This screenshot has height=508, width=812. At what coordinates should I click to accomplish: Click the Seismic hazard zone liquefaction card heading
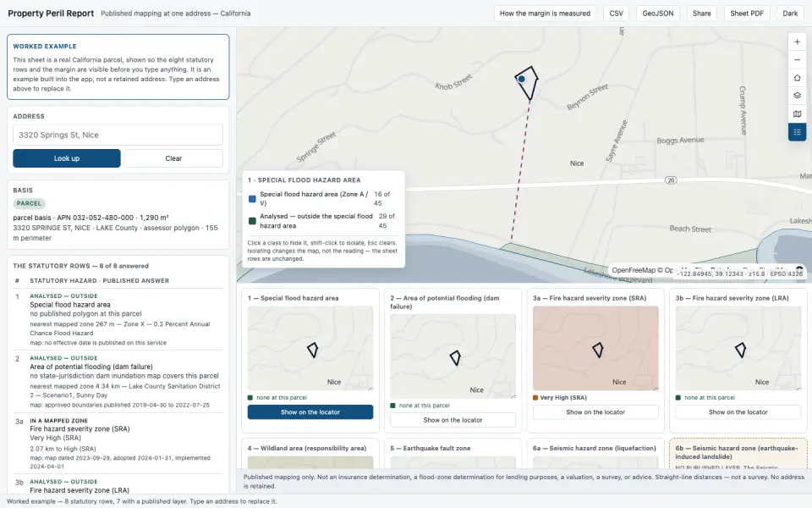(595, 448)
